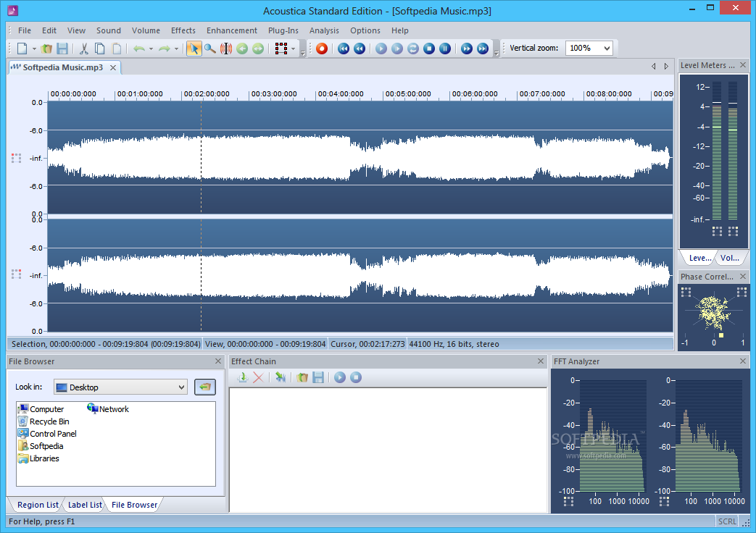The image size is (756, 533).
Task: Play the audio from main toolbar
Action: click(381, 49)
